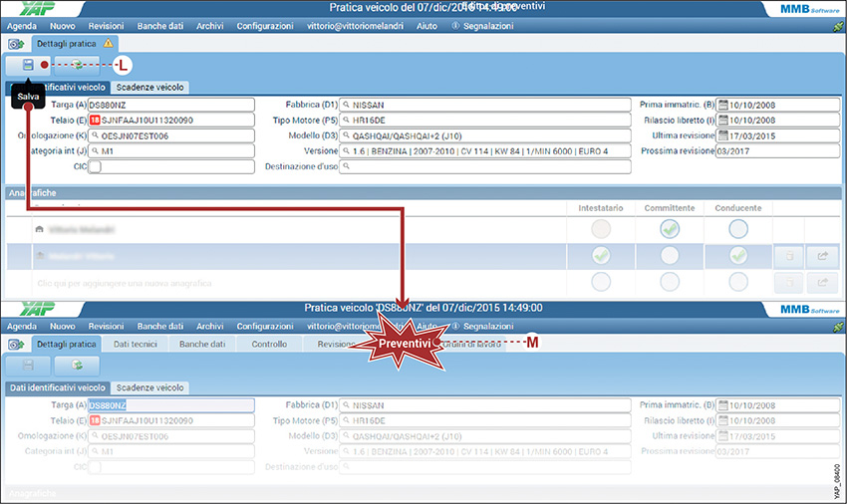This screenshot has height=504, width=847.
Task: Toggle checked Committente in first anagrafica row
Action: point(670,229)
